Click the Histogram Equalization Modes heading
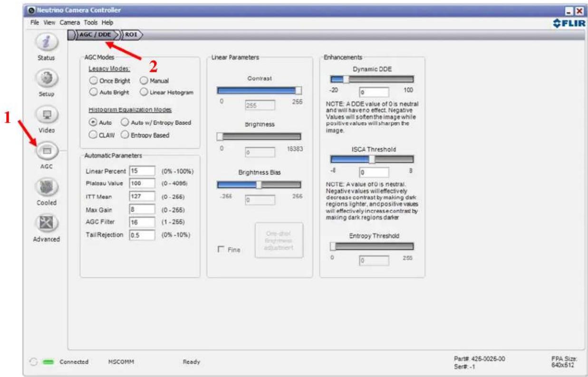 [130, 110]
